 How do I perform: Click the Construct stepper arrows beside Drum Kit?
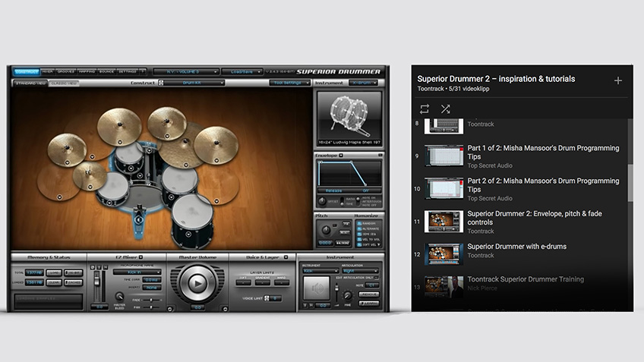[x=161, y=83]
